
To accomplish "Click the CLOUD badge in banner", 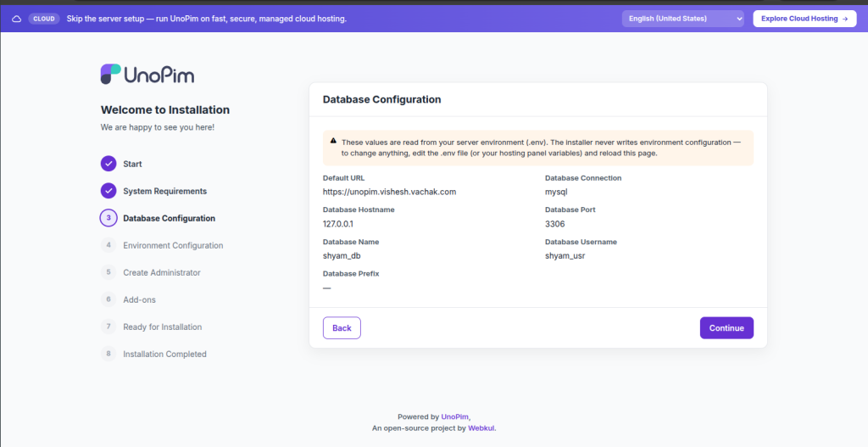I will click(44, 19).
